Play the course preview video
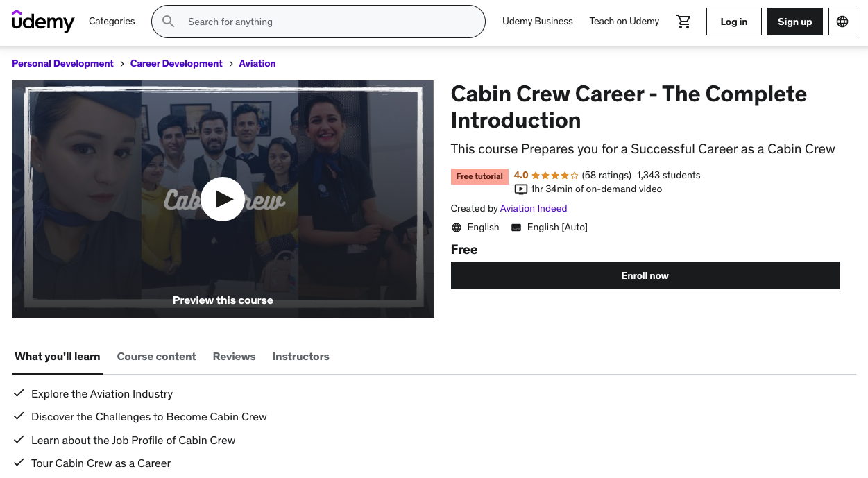 point(223,199)
